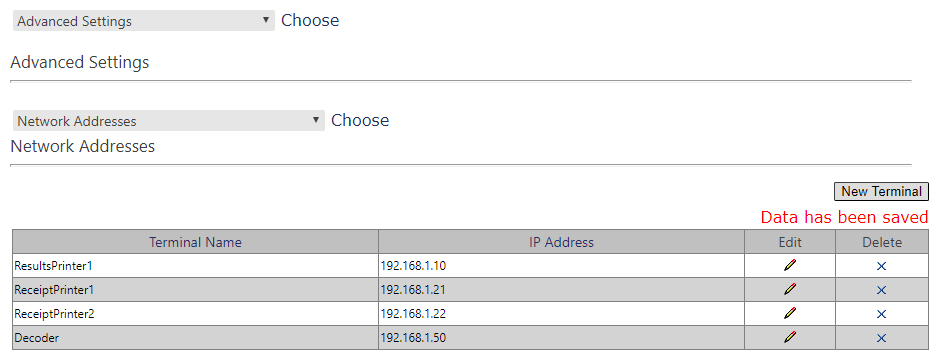This screenshot has width=945, height=364.
Task: Click pencil icon for ReceiptPrinter2
Action: pyautogui.click(x=790, y=313)
